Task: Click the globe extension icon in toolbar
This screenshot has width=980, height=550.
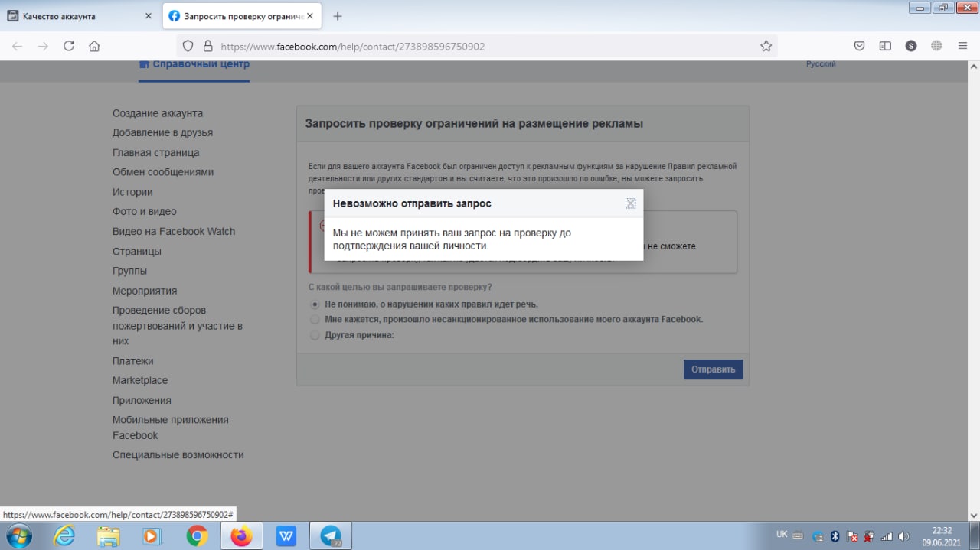Action: coord(936,46)
